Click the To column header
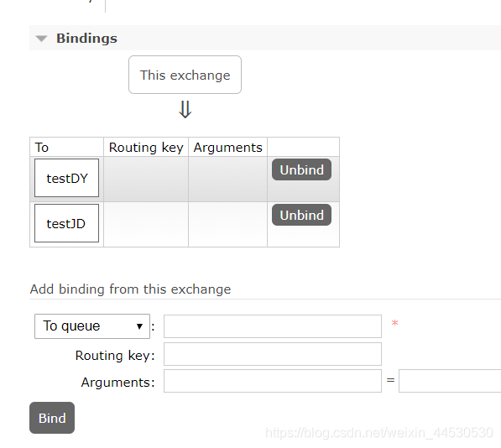 (x=41, y=147)
